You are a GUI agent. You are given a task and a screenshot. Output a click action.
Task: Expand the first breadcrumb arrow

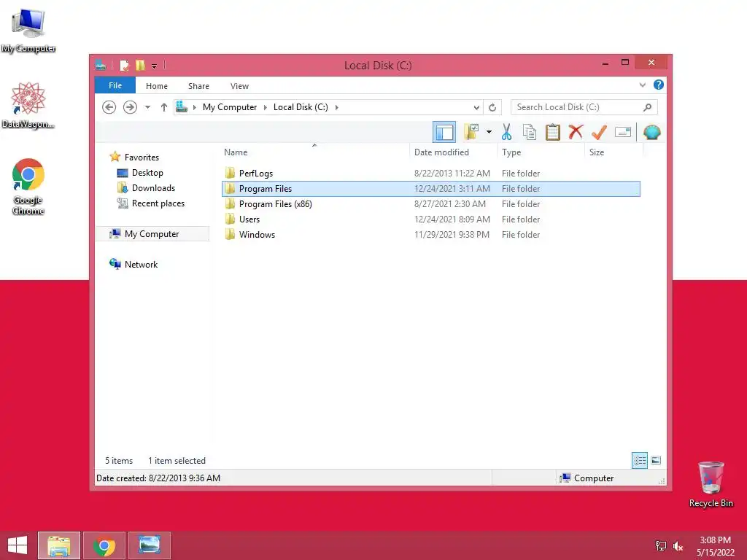click(x=194, y=107)
